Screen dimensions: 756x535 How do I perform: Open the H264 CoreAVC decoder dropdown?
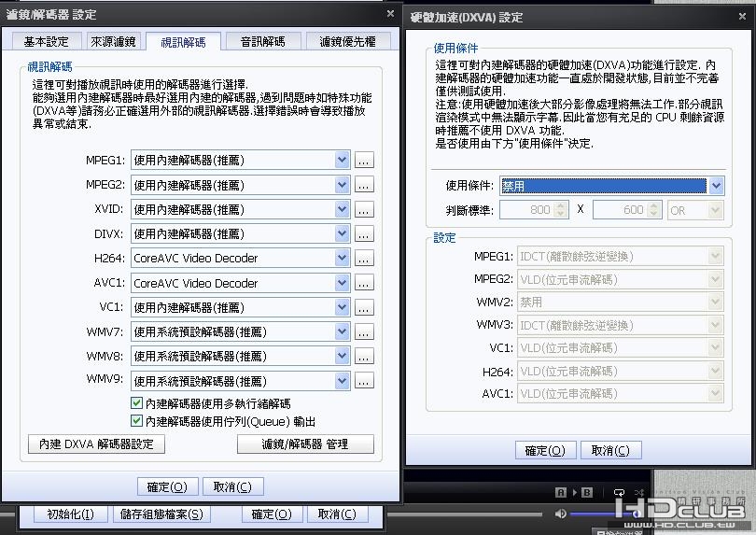[x=240, y=258]
